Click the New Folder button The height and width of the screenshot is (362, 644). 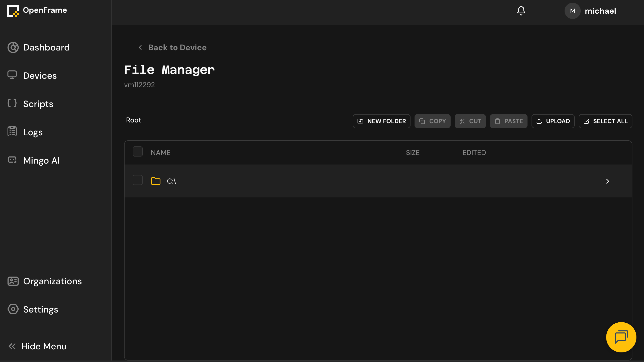(382, 121)
